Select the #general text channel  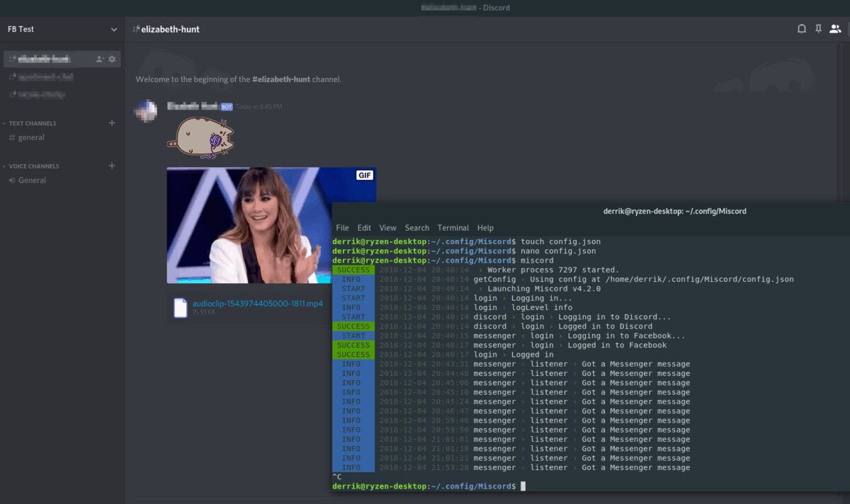click(31, 137)
